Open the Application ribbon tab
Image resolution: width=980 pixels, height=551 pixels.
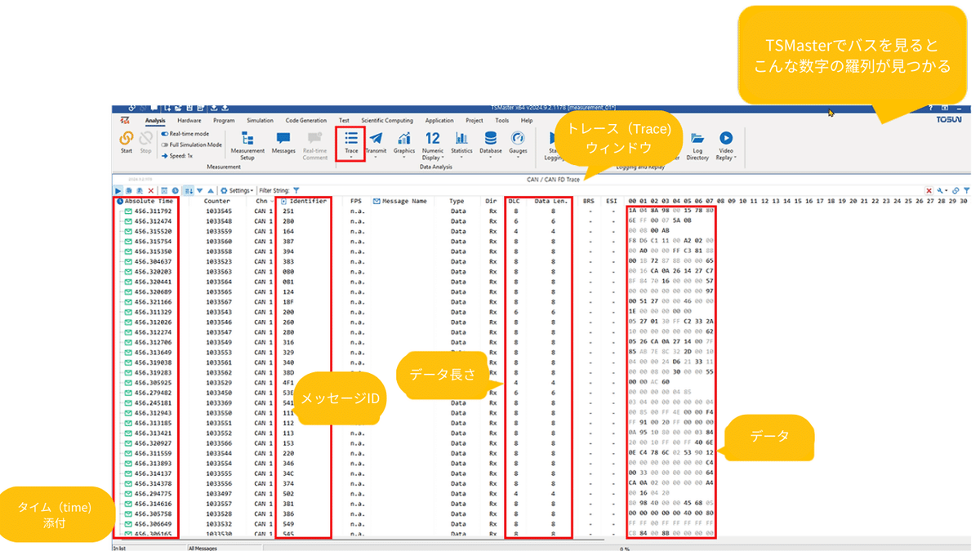439,120
